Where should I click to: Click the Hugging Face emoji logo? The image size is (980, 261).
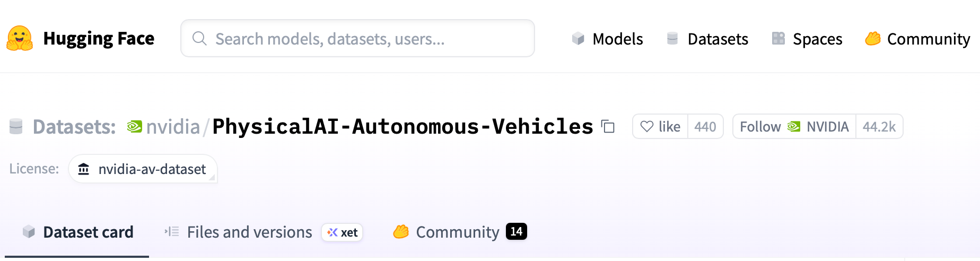tap(20, 38)
